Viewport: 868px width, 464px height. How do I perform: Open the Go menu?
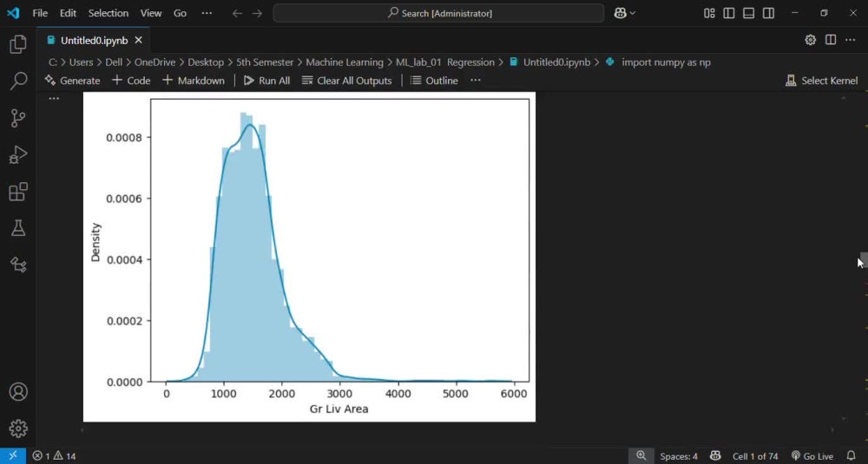coord(180,13)
